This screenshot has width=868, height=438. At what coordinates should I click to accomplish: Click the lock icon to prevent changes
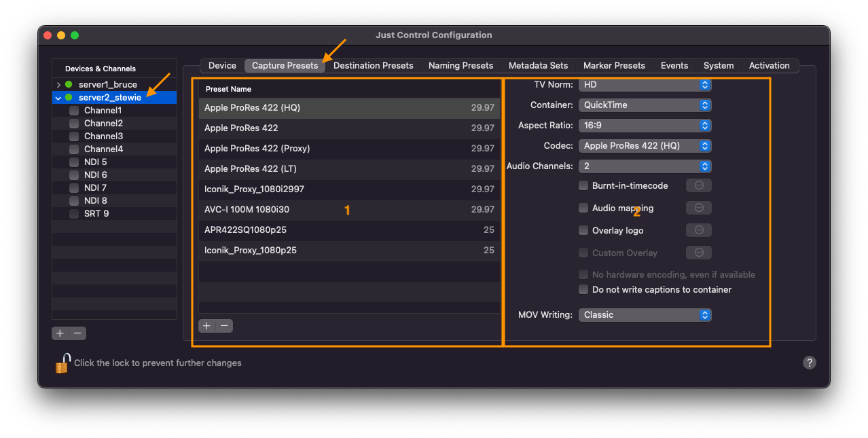[x=62, y=363]
